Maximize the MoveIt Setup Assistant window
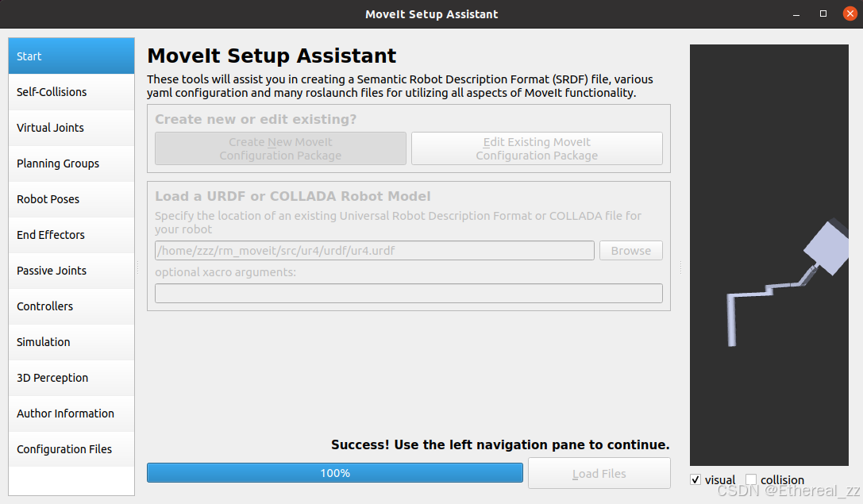 pyautogui.click(x=823, y=13)
